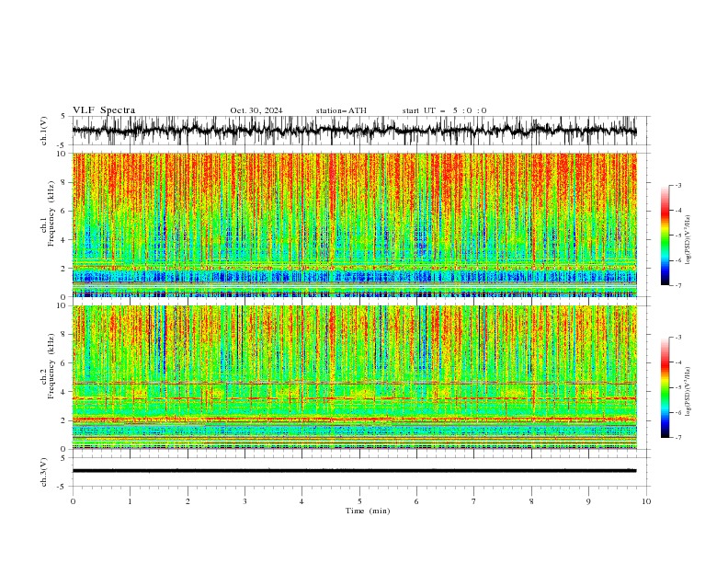This screenshot has height=563, width=728.
Task: Click the red 3.5 kHz line in ch.2 spectrogram
Action: 354,398
